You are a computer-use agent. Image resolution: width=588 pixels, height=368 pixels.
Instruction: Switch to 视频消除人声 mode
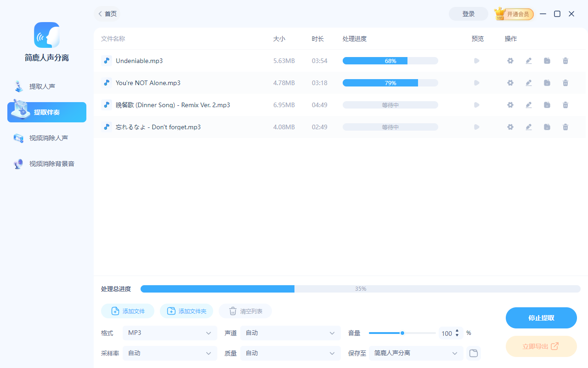tap(47, 138)
